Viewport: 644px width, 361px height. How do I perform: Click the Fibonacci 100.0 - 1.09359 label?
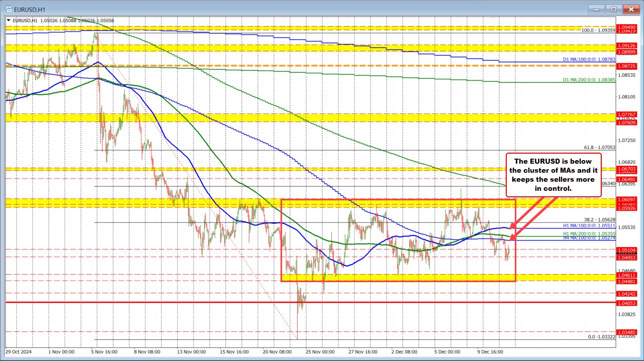click(x=599, y=30)
